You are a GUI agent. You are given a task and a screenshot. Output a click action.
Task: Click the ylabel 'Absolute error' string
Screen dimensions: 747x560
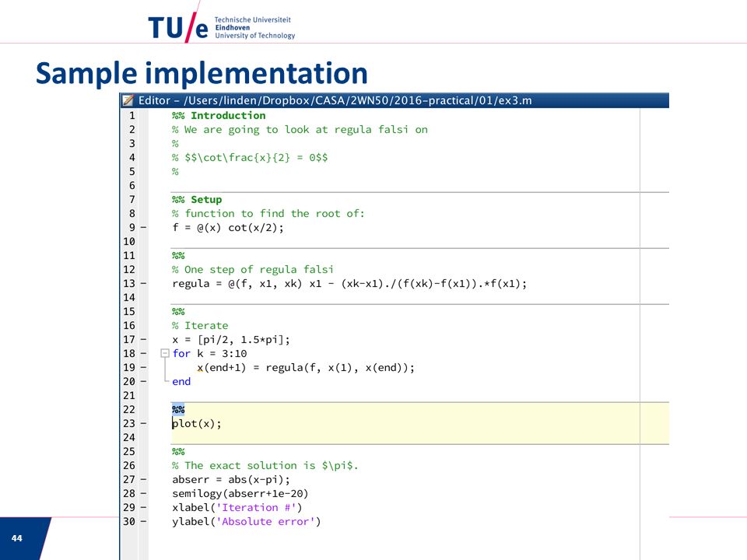pyautogui.click(x=265, y=521)
